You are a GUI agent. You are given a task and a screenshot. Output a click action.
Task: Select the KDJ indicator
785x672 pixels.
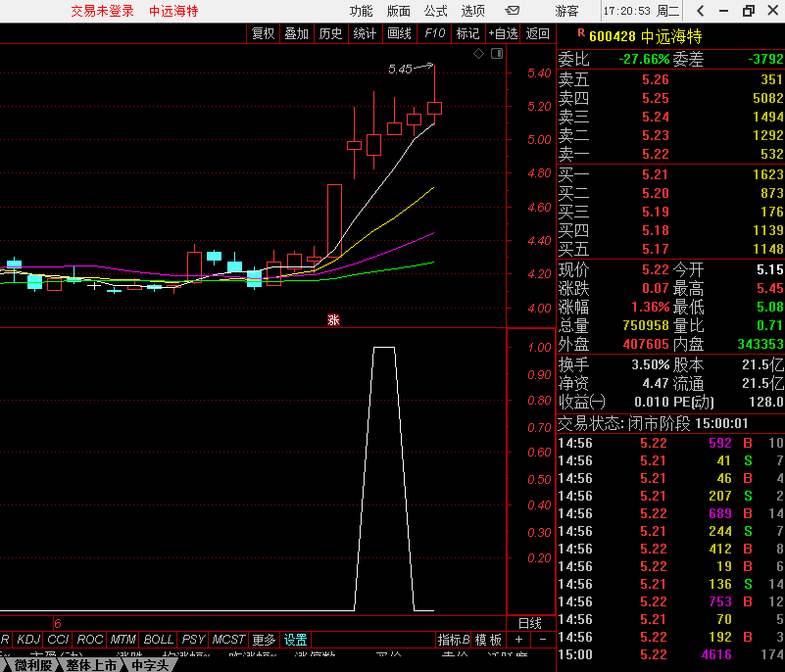[x=29, y=640]
